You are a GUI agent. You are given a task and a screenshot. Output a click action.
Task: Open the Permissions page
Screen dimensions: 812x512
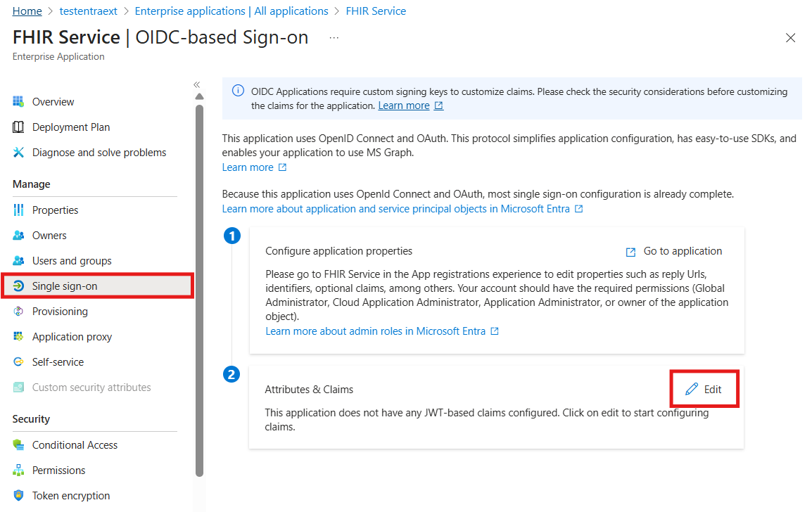58,470
